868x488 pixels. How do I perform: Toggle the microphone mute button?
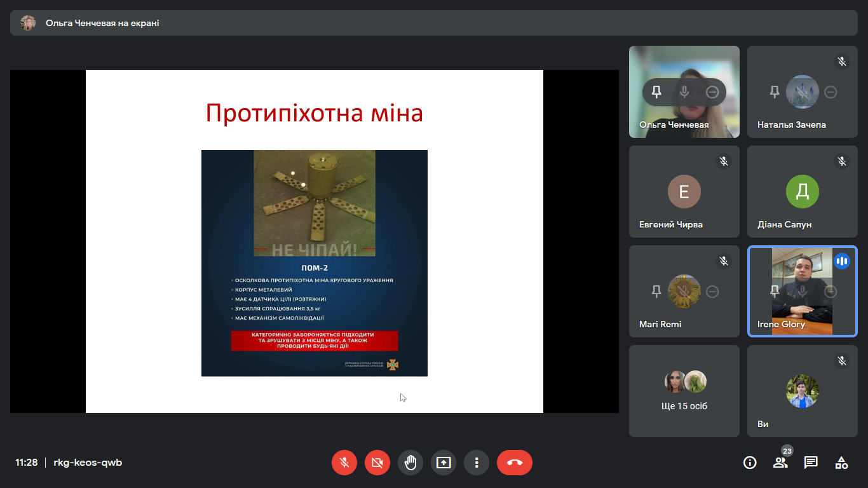pos(344,463)
